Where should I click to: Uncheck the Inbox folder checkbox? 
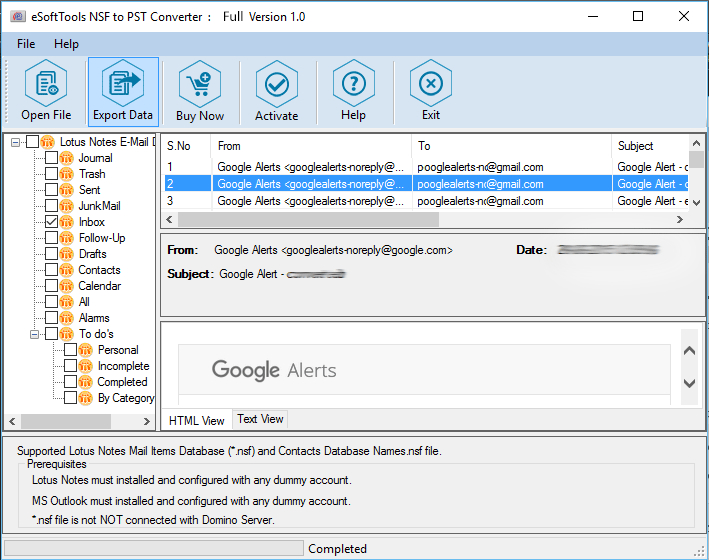pyautogui.click(x=52, y=222)
